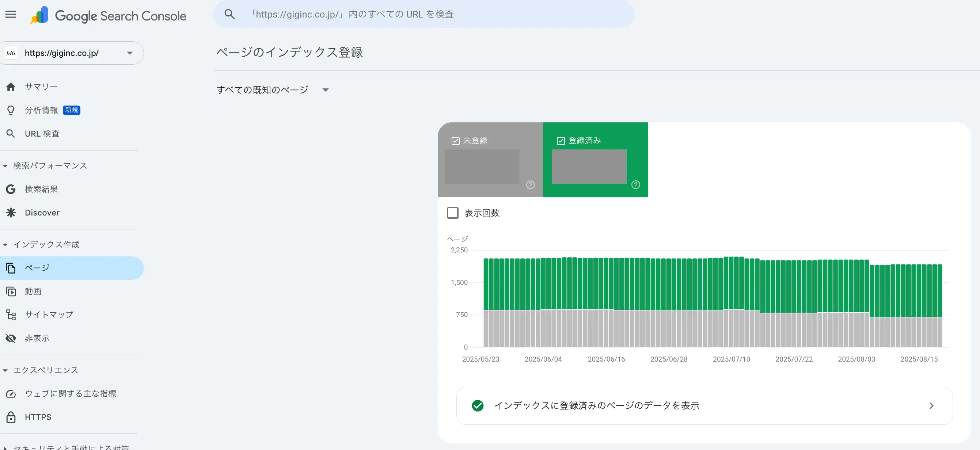Click the asterisk Discover icon
980x450 pixels.
click(11, 213)
